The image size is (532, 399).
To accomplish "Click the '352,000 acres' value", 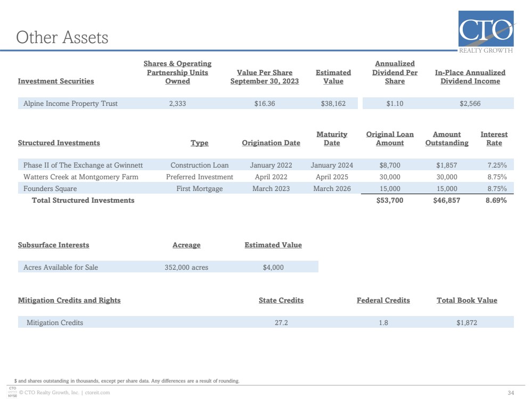I will coord(186,267).
